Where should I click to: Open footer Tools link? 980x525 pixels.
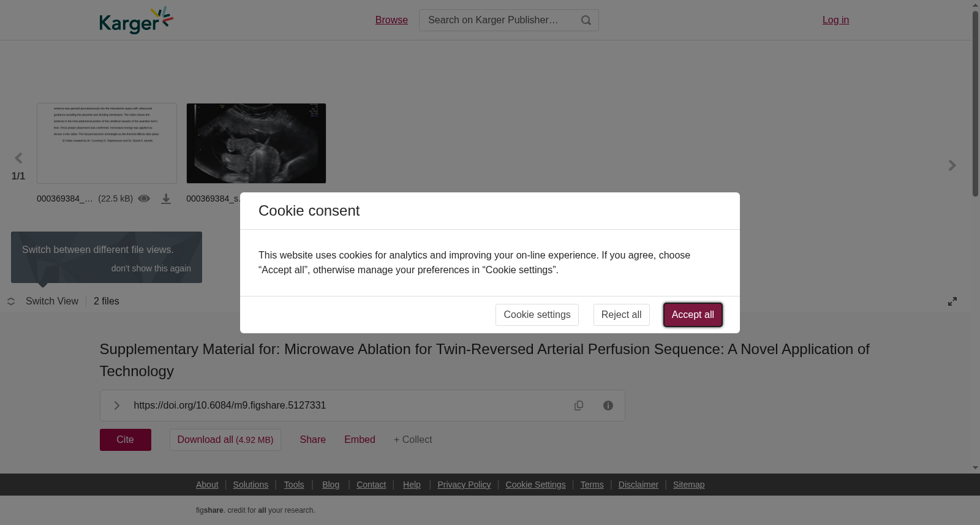pyautogui.click(x=294, y=485)
